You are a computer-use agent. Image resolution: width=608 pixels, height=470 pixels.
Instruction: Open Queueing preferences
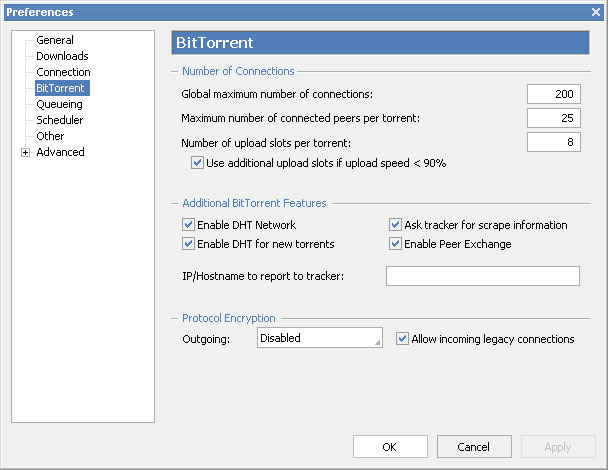[x=59, y=104]
